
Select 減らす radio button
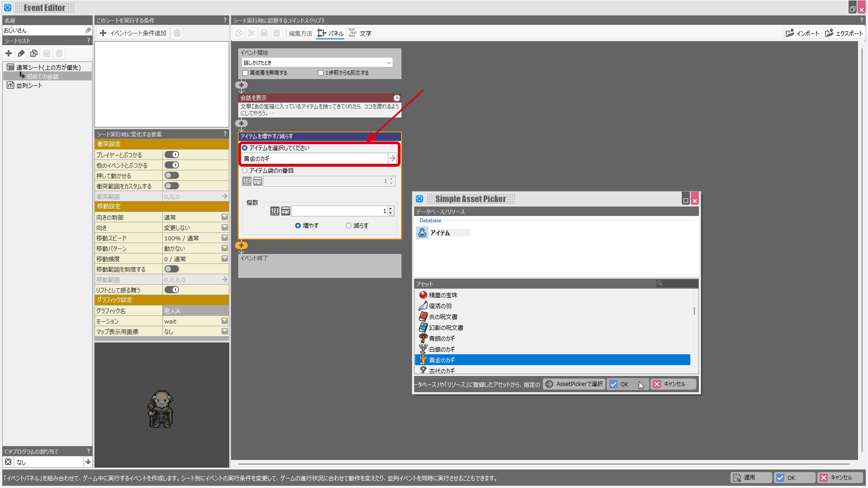click(349, 225)
